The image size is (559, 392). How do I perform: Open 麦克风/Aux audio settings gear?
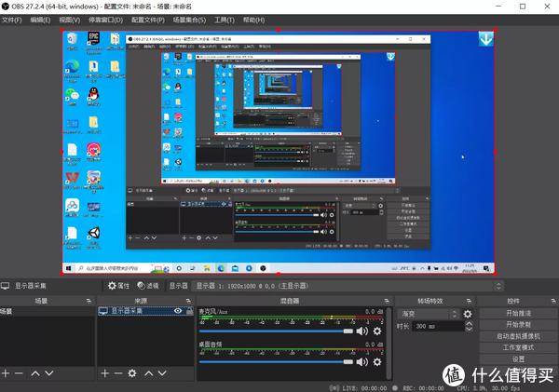point(377,331)
